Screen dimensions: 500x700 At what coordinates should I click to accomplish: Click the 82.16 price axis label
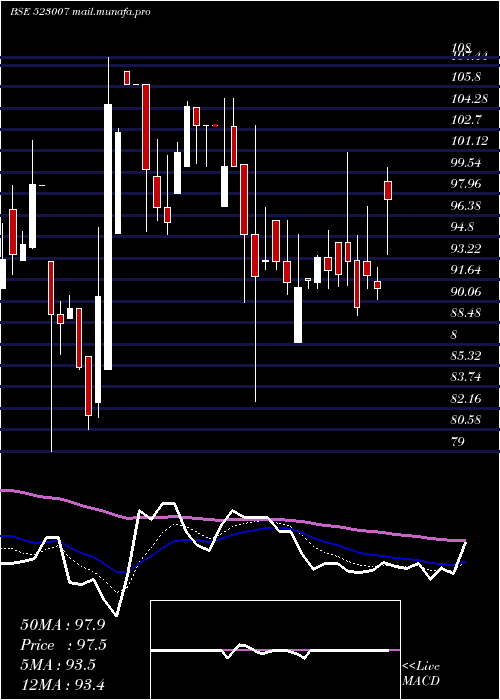coord(466,399)
